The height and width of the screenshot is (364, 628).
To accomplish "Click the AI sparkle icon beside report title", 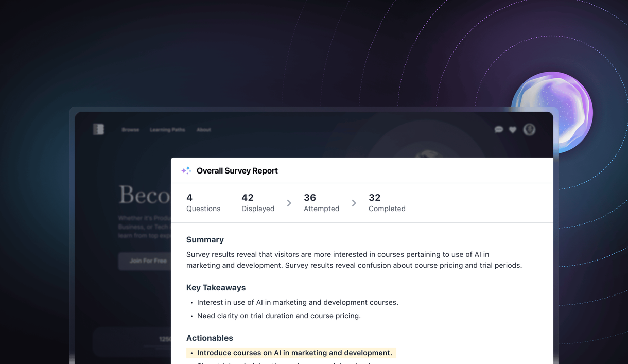I will [x=186, y=170].
